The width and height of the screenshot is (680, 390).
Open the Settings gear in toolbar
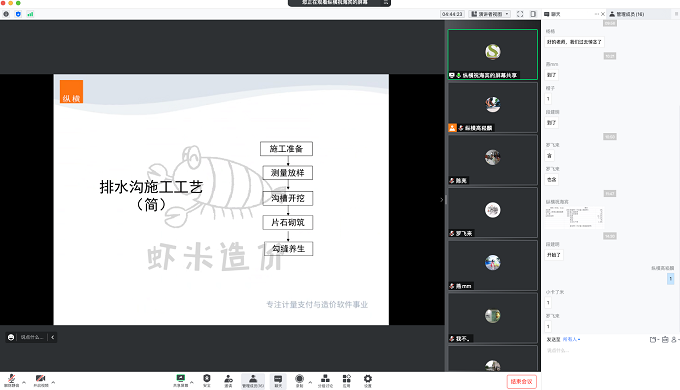click(368, 380)
